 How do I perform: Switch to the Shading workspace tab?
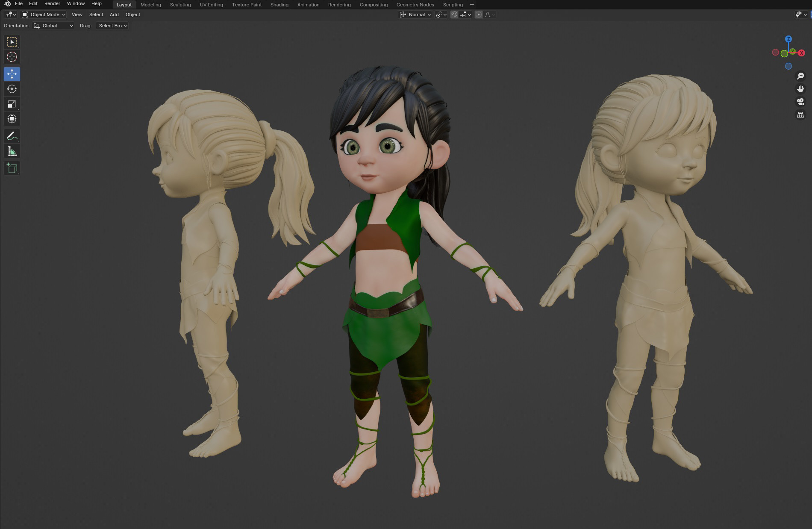(279, 5)
